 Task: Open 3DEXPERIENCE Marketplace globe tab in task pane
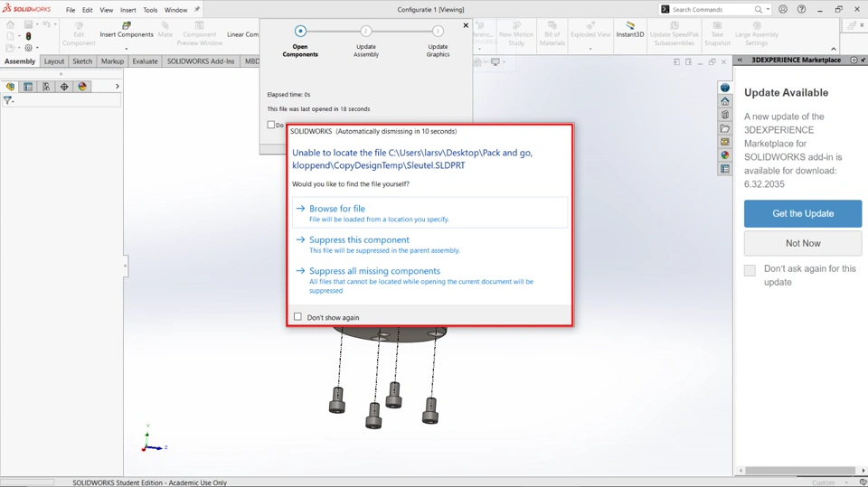[724, 88]
